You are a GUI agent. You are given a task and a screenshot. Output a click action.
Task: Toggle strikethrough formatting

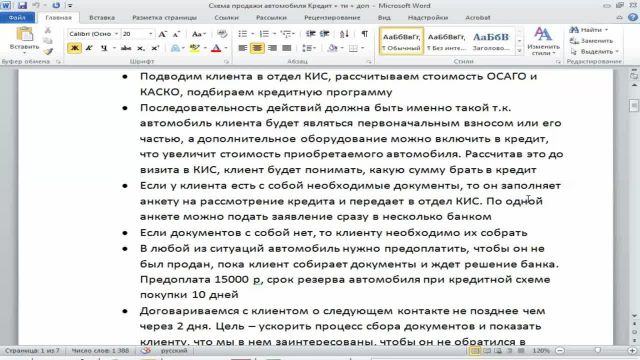[x=126, y=48]
